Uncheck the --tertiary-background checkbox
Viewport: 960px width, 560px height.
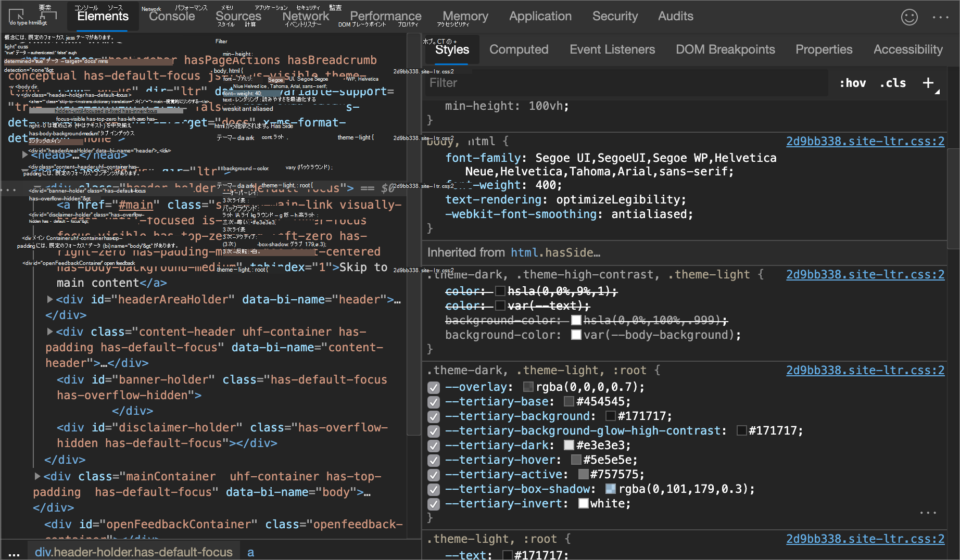pos(434,416)
